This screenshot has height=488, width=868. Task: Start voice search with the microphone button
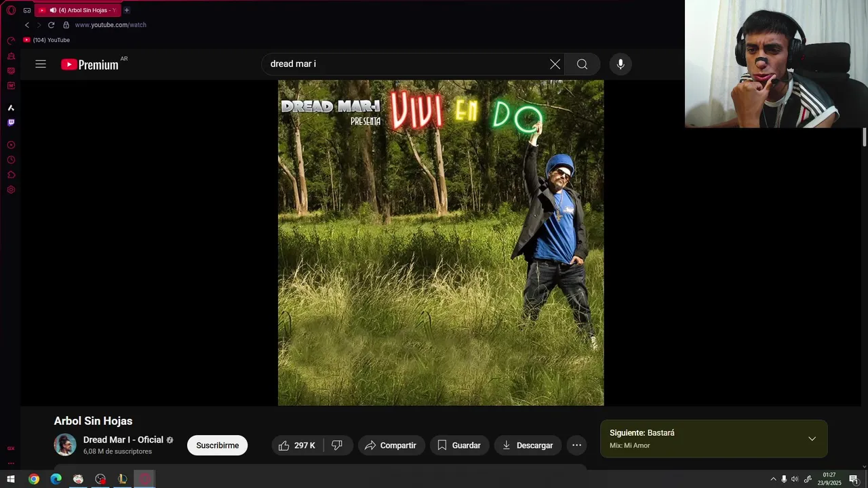tap(620, 64)
